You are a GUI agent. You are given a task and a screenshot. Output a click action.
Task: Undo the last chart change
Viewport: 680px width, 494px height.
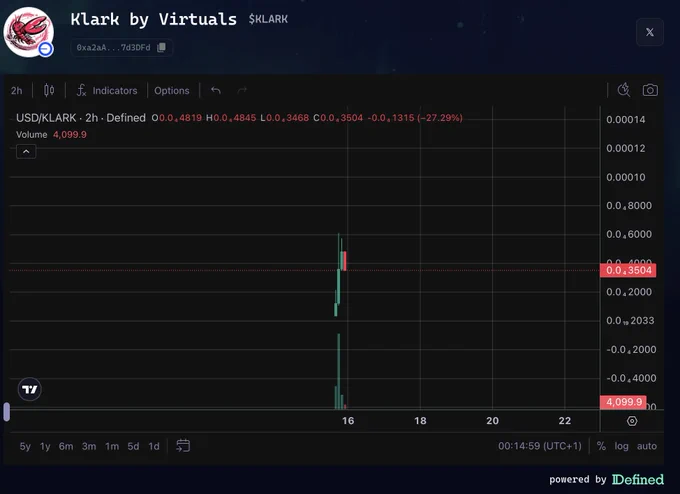click(x=216, y=90)
